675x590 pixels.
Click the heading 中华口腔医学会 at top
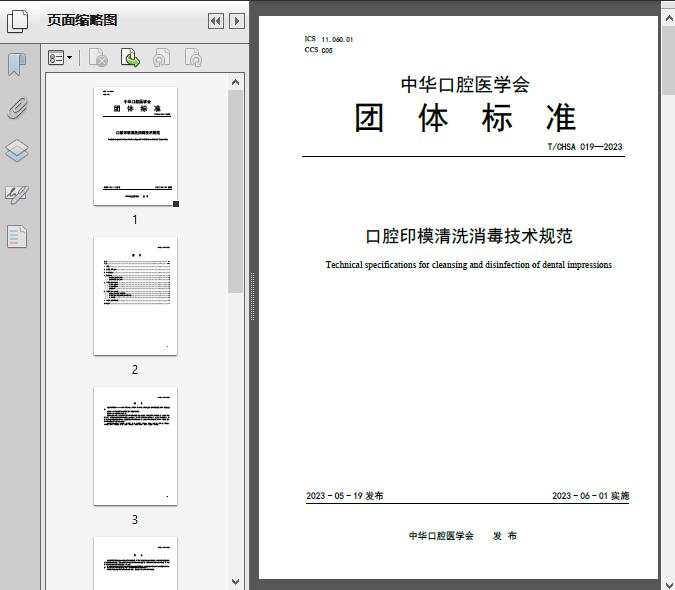pyautogui.click(x=465, y=84)
